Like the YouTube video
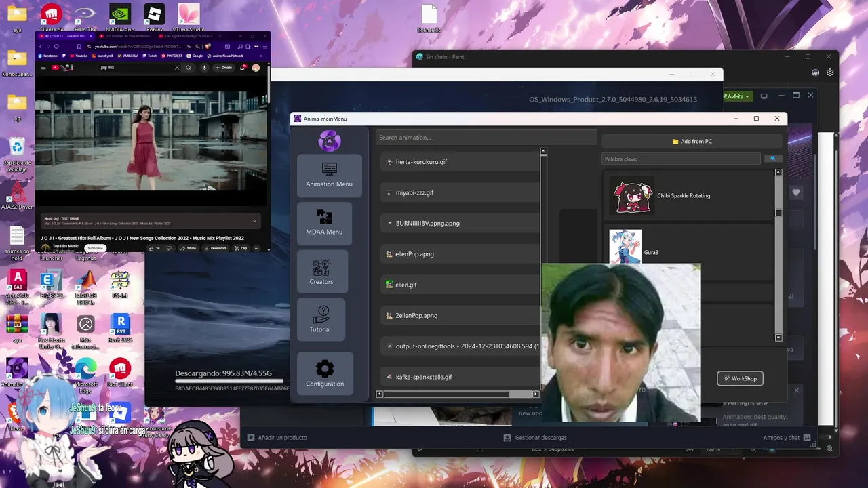The height and width of the screenshot is (488, 868). (x=155, y=248)
